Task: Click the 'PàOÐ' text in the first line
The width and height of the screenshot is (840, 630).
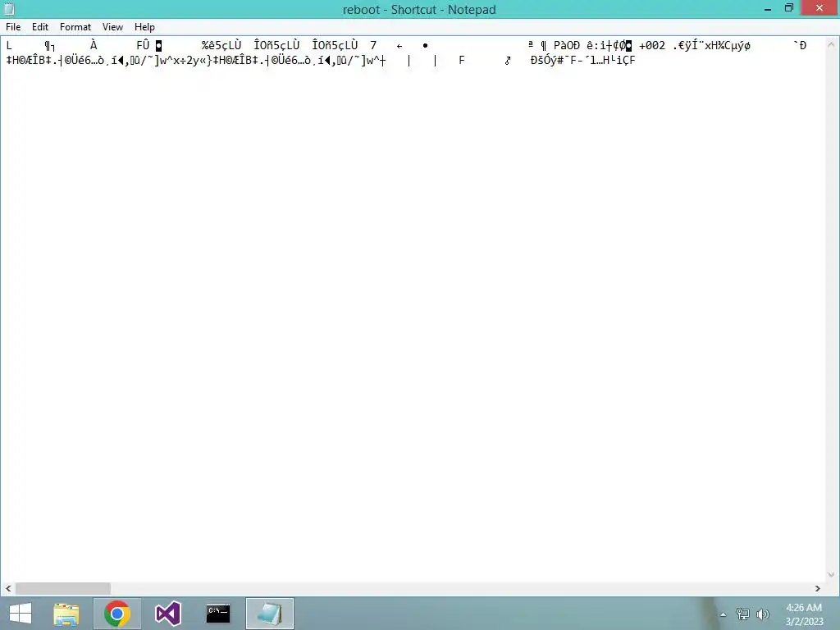Action: pos(566,46)
